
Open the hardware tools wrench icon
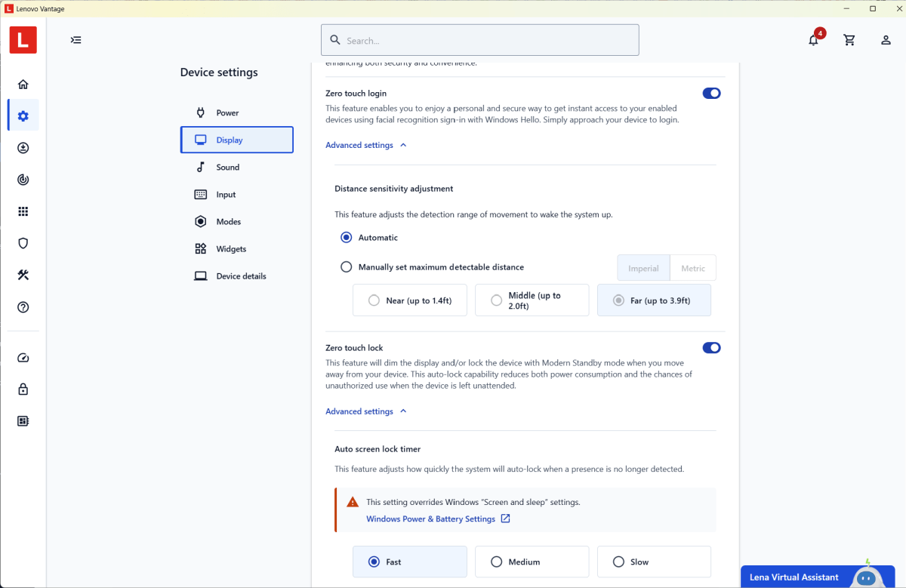click(23, 275)
